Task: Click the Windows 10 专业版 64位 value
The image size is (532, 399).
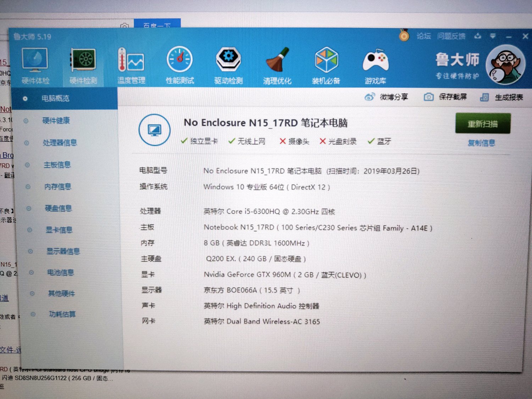Action: click(x=267, y=187)
